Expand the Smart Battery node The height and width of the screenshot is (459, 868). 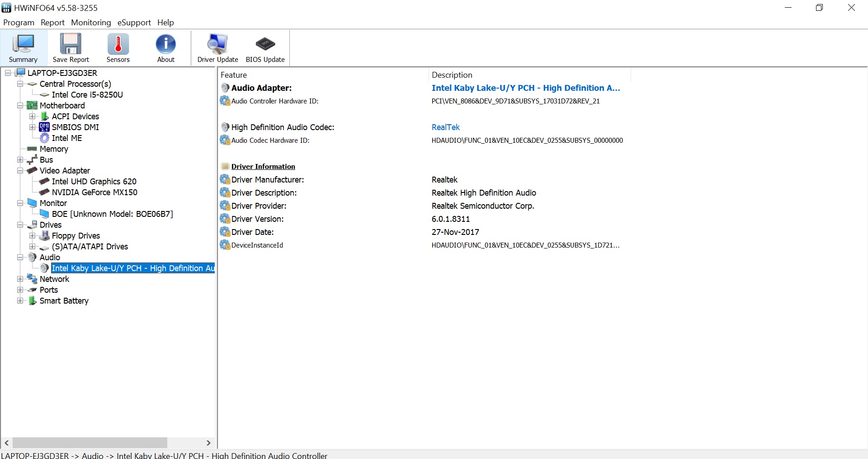pos(20,300)
